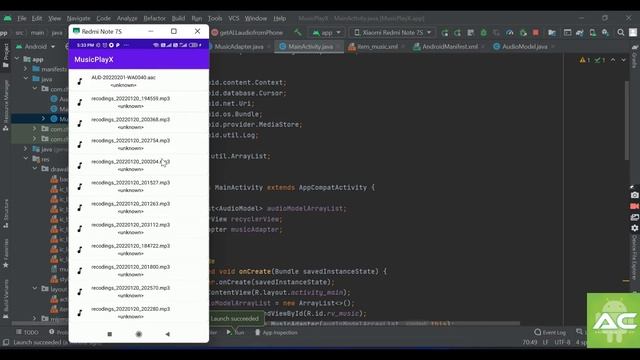The image size is (640, 360).
Task: Click the editor vertical scrollbar
Action: click(627, 120)
